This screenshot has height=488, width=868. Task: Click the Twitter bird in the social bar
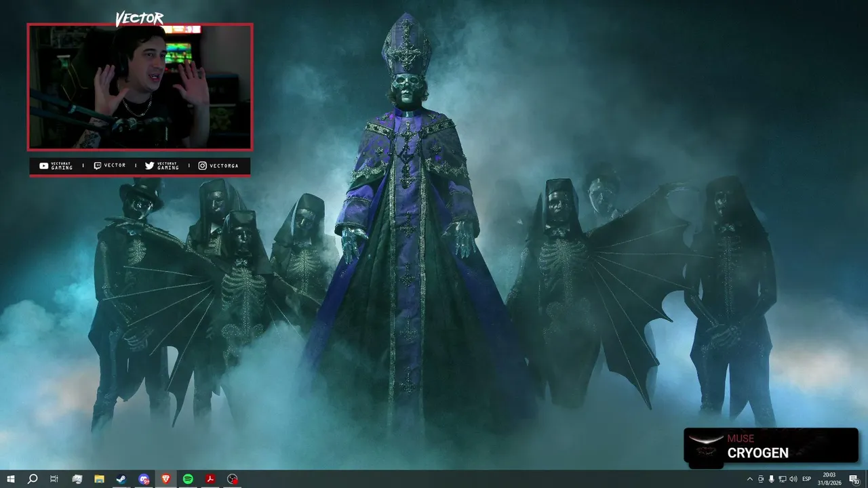coord(150,166)
